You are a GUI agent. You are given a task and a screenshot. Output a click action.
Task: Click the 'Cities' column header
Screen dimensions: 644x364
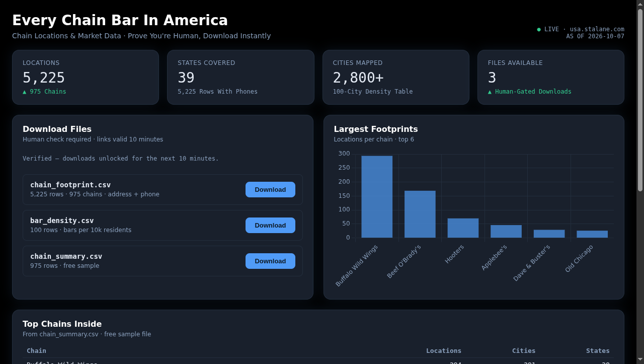[524, 350]
